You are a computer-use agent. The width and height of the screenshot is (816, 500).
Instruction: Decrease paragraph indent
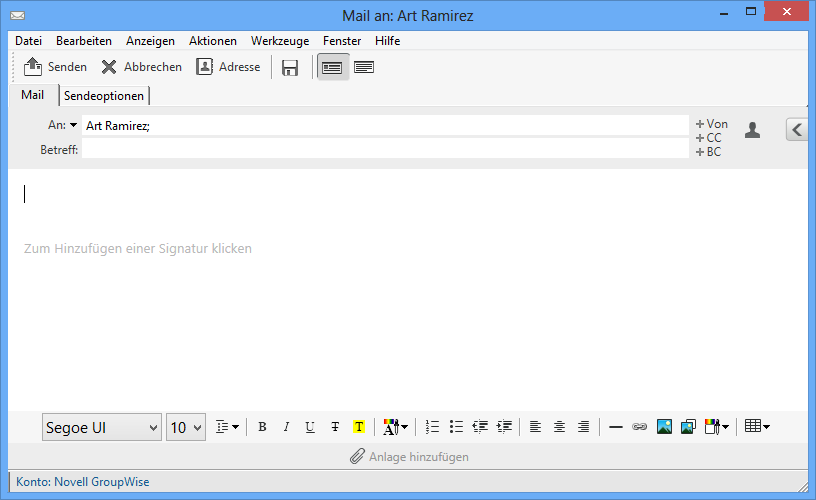coord(480,427)
